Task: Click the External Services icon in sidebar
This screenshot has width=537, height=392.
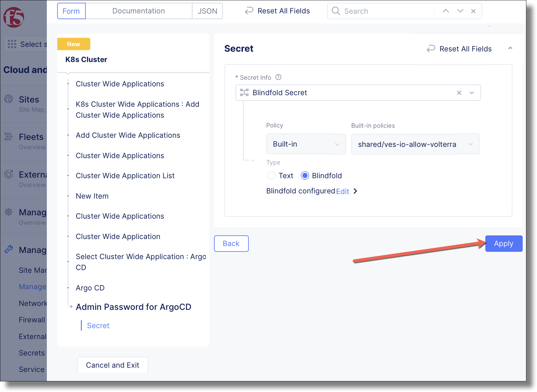Action: pyautogui.click(x=9, y=174)
